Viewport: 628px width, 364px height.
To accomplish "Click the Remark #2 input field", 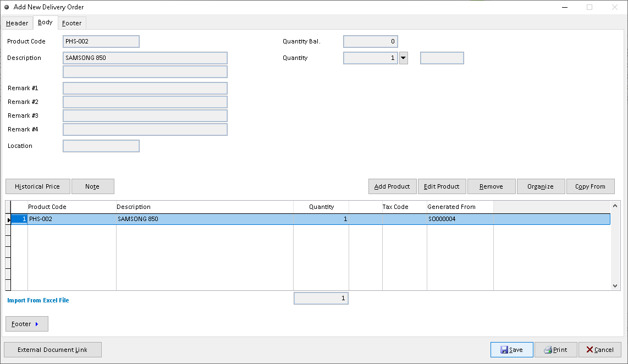I will 145,102.
